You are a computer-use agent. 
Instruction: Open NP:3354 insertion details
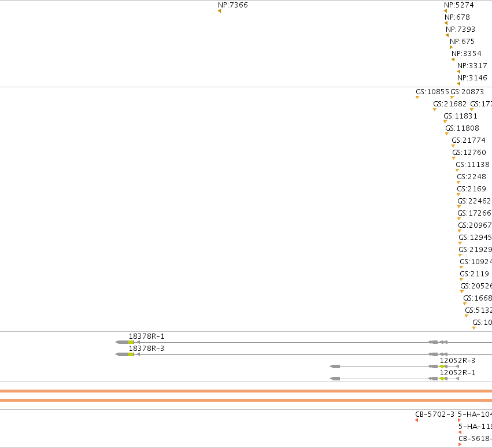[466, 54]
